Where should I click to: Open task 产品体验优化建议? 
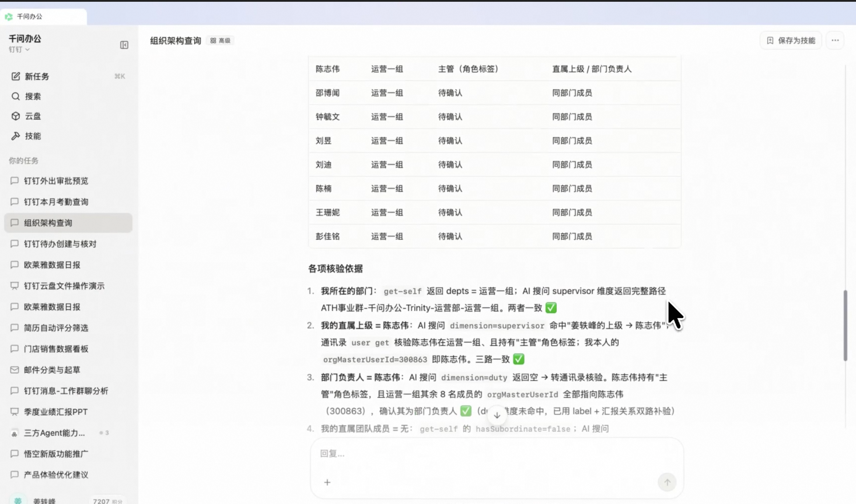tap(68, 475)
